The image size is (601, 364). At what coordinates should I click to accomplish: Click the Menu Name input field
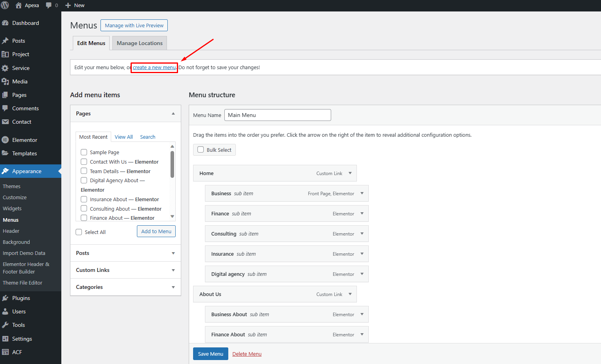277,115
